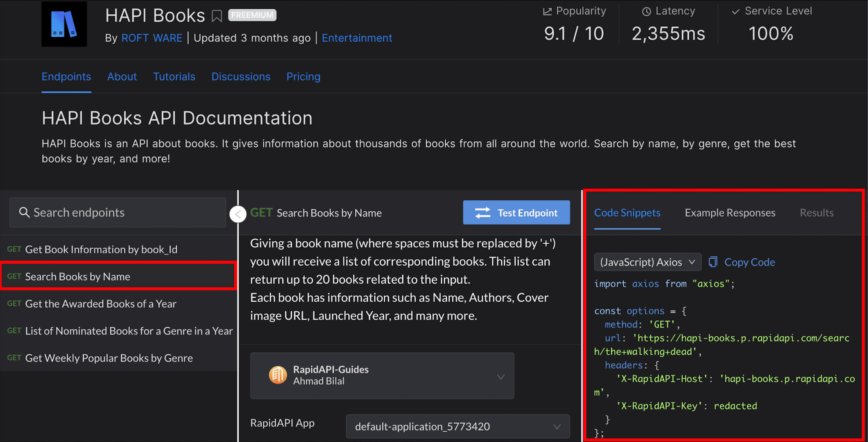Click the search magnifier icon

pyautogui.click(x=24, y=212)
